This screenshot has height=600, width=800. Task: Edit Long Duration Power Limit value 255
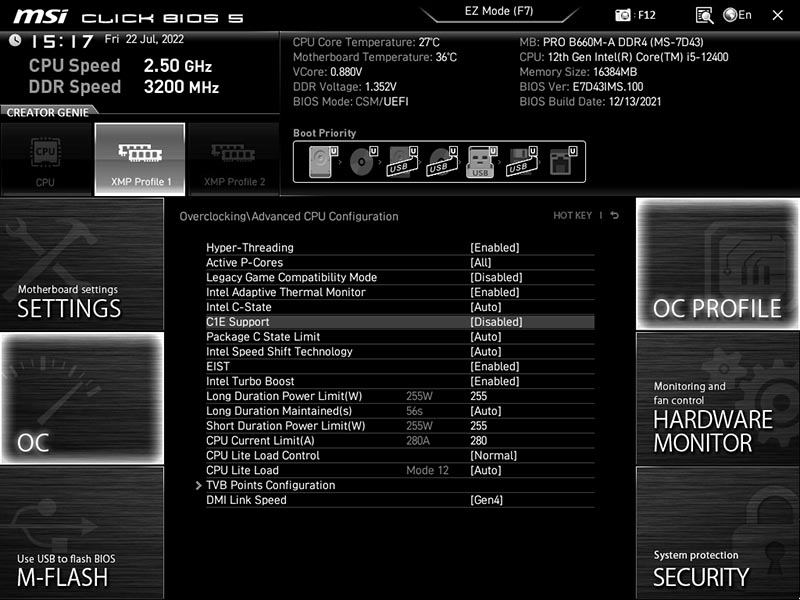coord(479,396)
